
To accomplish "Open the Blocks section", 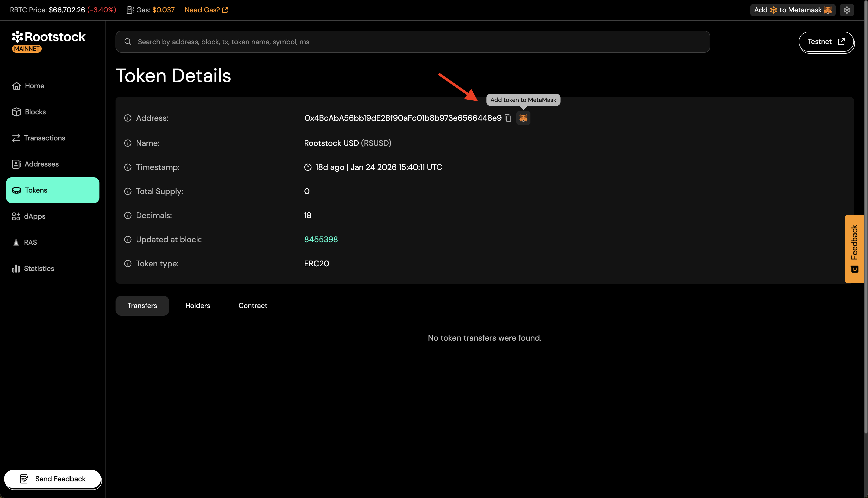I will coord(35,111).
